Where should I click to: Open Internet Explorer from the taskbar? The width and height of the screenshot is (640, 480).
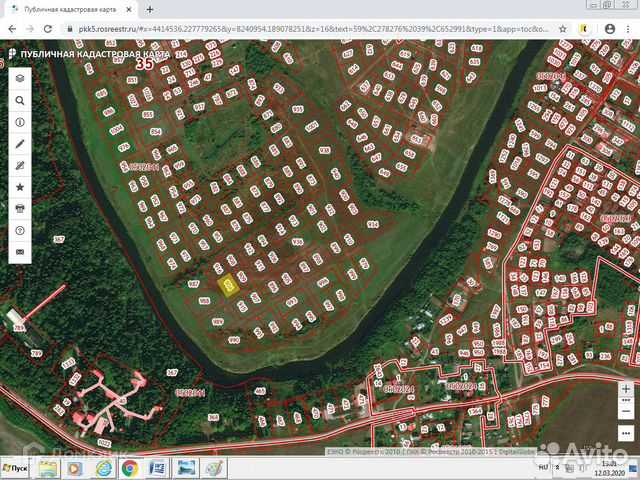click(104, 468)
